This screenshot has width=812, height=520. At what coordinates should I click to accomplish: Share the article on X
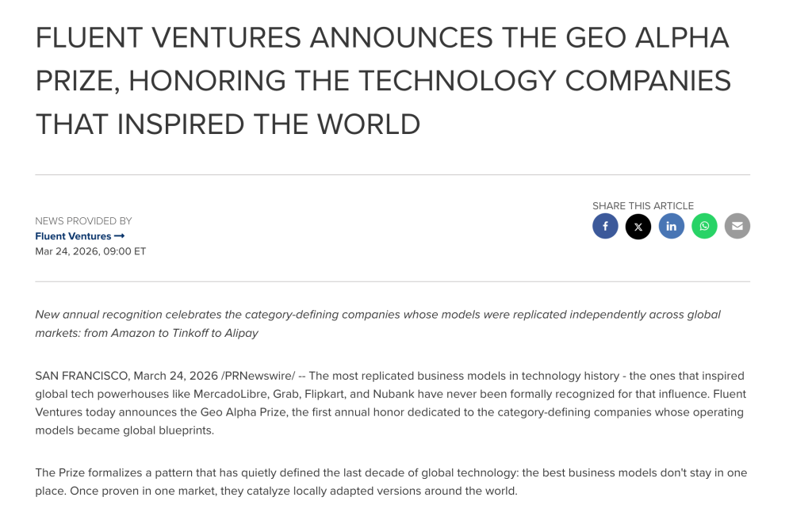pos(638,227)
